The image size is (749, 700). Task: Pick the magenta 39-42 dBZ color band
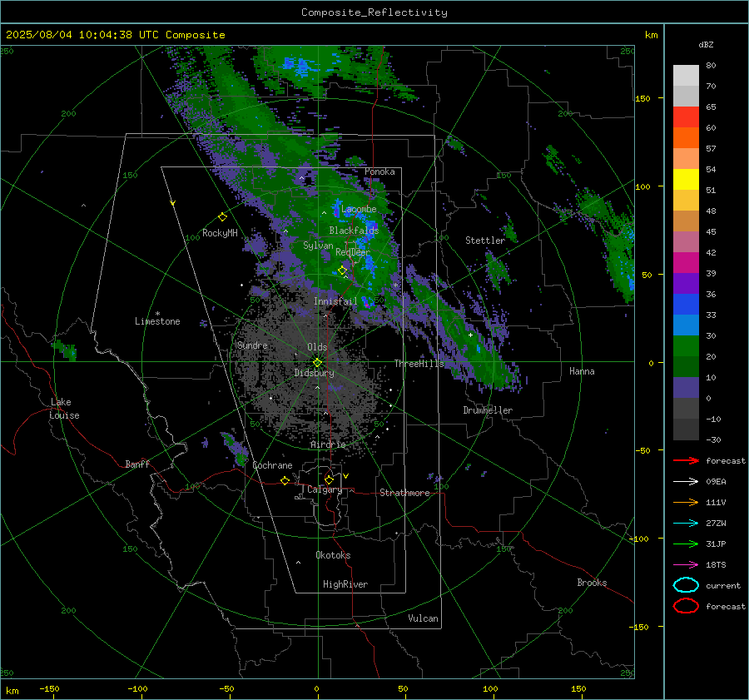pos(686,263)
